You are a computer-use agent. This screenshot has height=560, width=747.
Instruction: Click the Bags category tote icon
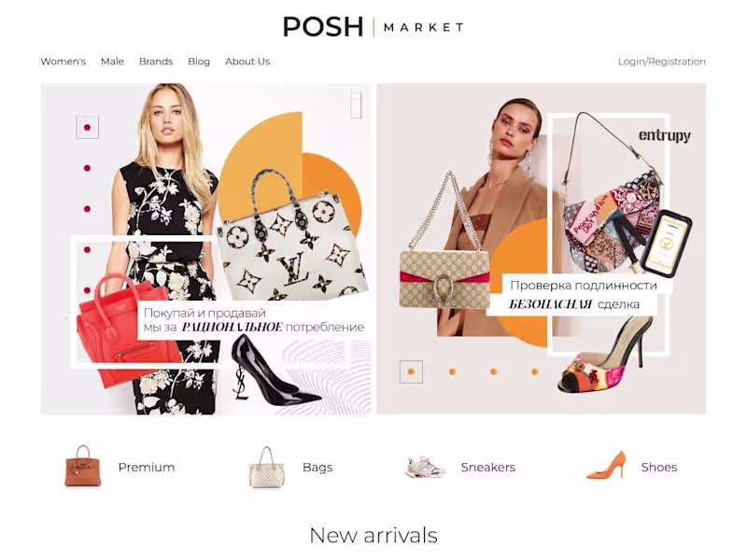click(267, 468)
